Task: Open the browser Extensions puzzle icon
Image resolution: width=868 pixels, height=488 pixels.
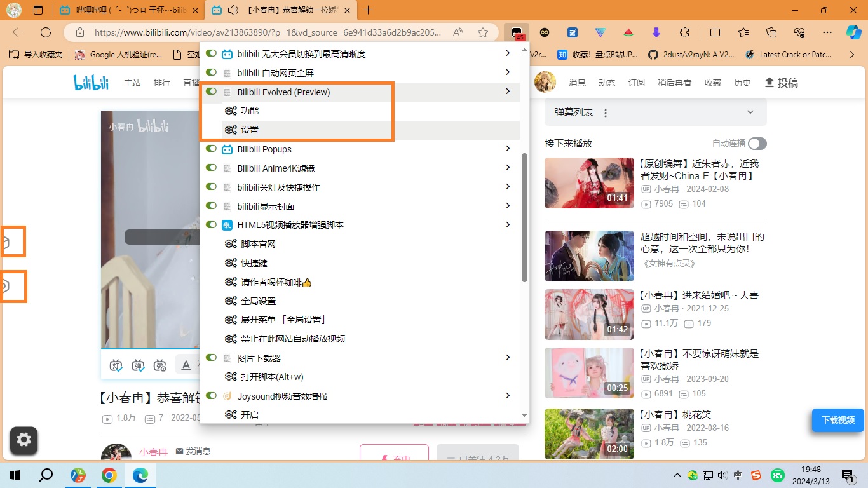Action: [x=684, y=32]
